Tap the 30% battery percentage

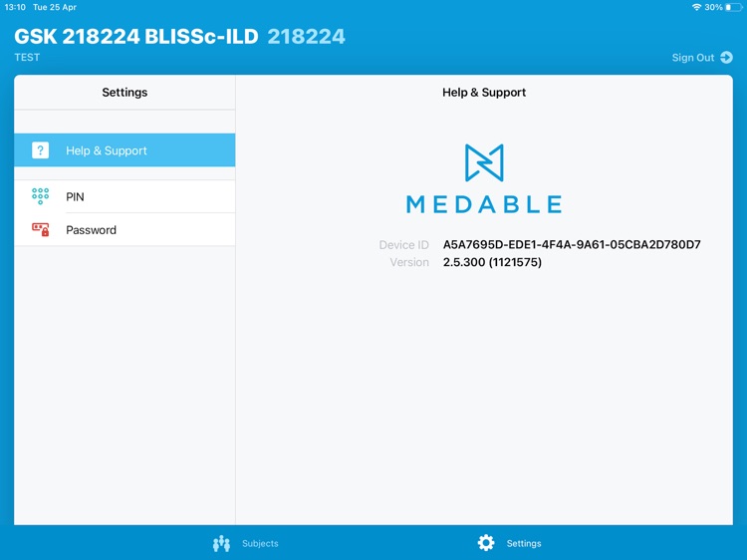point(714,7)
